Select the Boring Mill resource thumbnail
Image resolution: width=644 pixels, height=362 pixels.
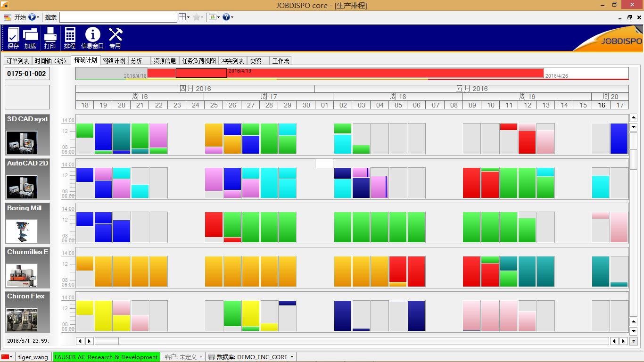(x=22, y=231)
